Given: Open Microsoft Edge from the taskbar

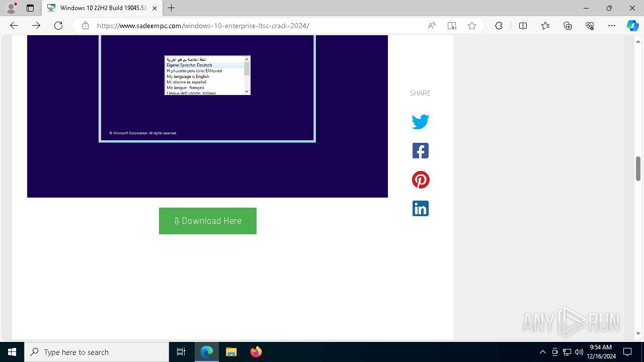Looking at the screenshot, I should (207, 352).
